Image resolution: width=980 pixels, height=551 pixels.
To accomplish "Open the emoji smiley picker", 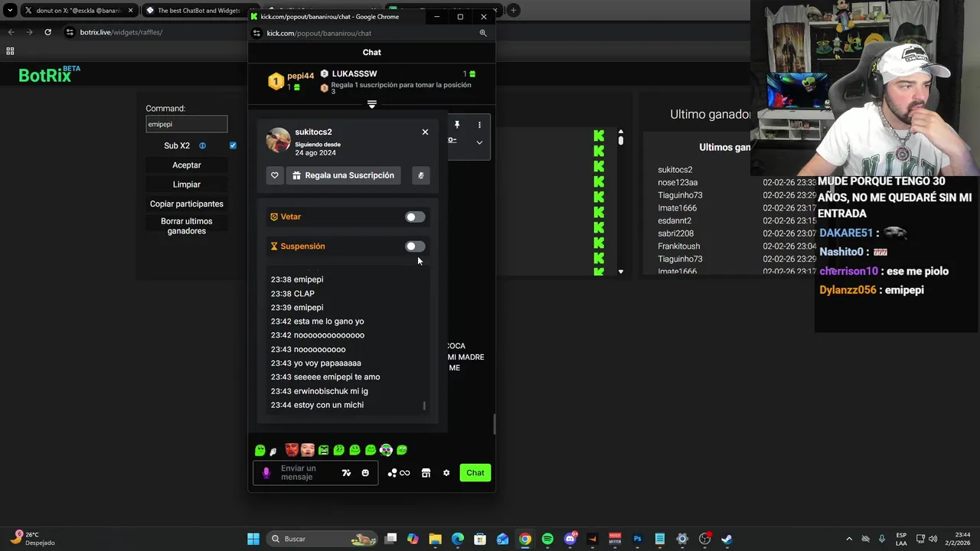I will (x=365, y=473).
